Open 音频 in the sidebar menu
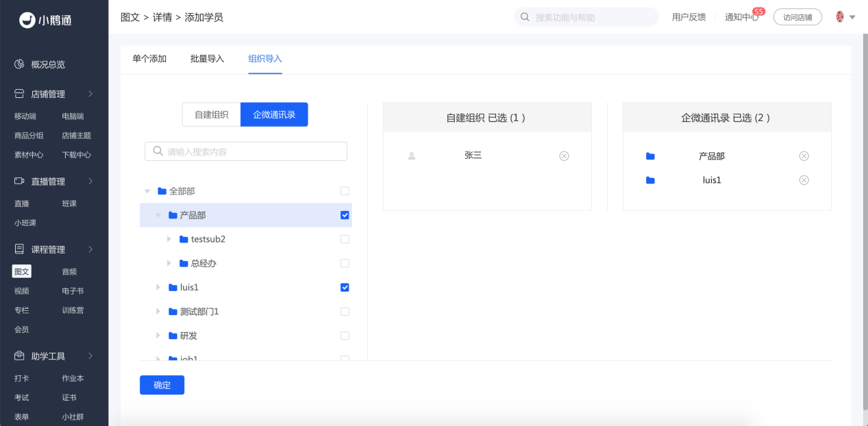Image resolution: width=868 pixels, height=426 pixels. pyautogui.click(x=69, y=272)
